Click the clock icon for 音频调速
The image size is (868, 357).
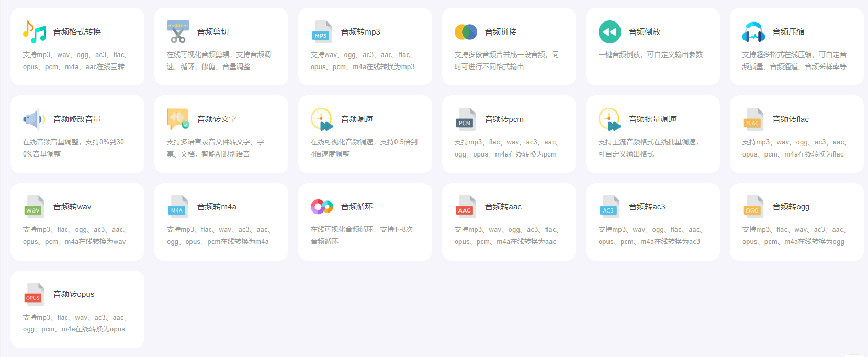(x=322, y=119)
